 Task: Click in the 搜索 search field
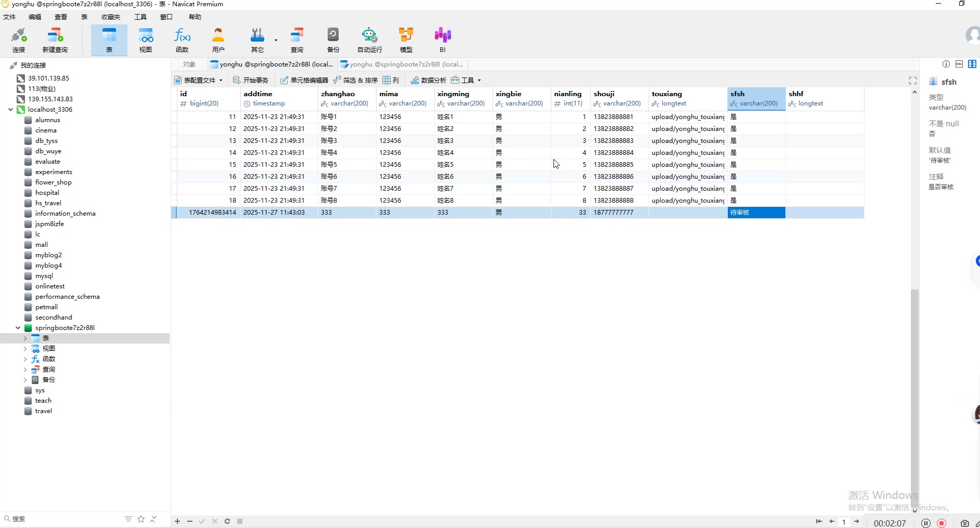pyautogui.click(x=62, y=519)
